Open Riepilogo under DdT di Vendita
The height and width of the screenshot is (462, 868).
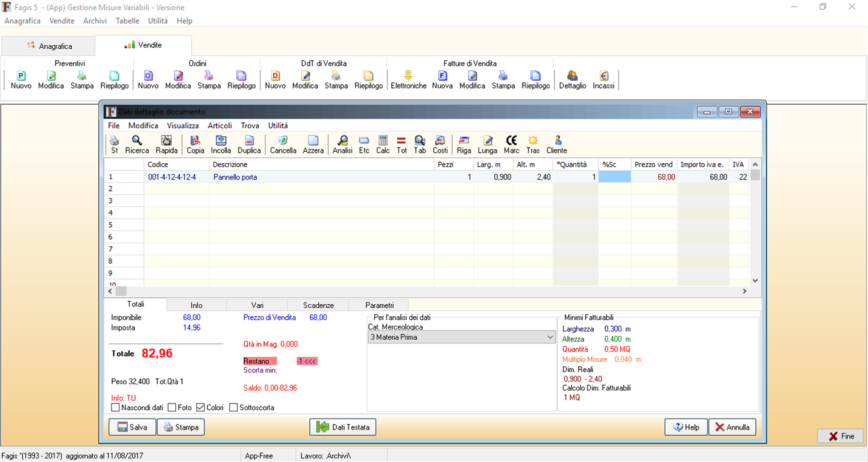click(x=369, y=80)
